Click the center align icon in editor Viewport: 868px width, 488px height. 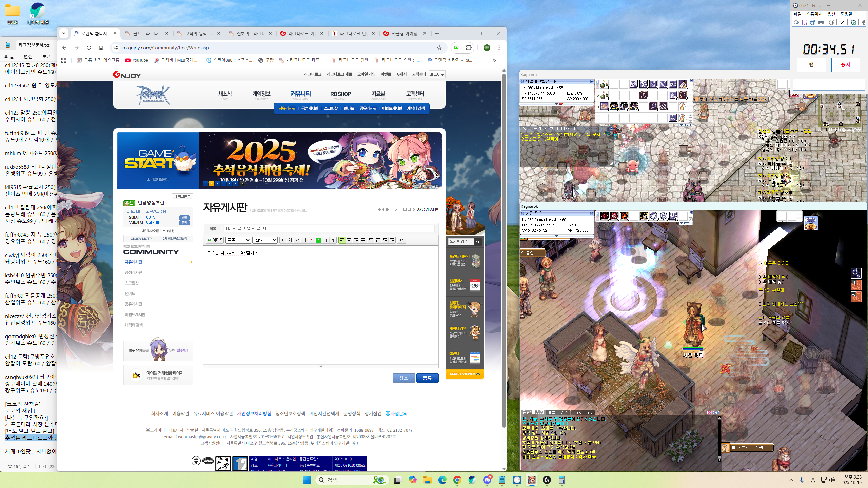[x=349, y=240]
